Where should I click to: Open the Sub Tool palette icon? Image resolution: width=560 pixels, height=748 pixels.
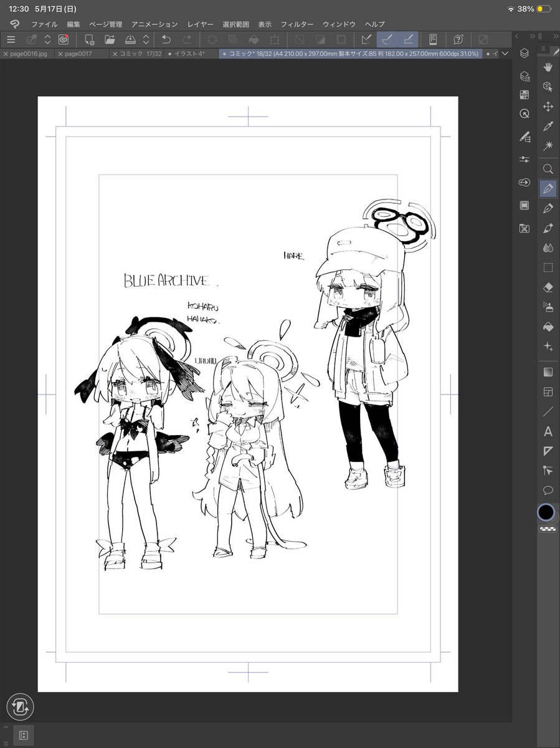524,136
